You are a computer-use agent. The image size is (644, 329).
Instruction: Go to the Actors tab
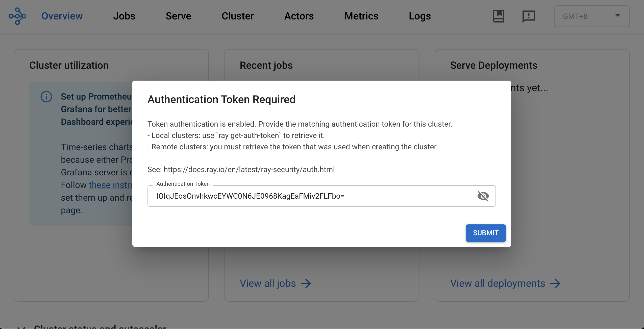coord(299,16)
